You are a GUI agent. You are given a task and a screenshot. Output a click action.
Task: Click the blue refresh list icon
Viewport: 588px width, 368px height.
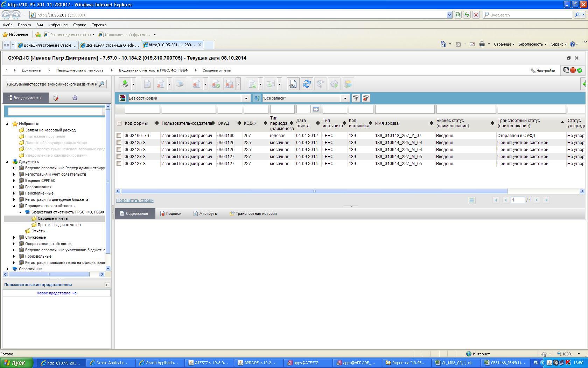click(x=307, y=84)
